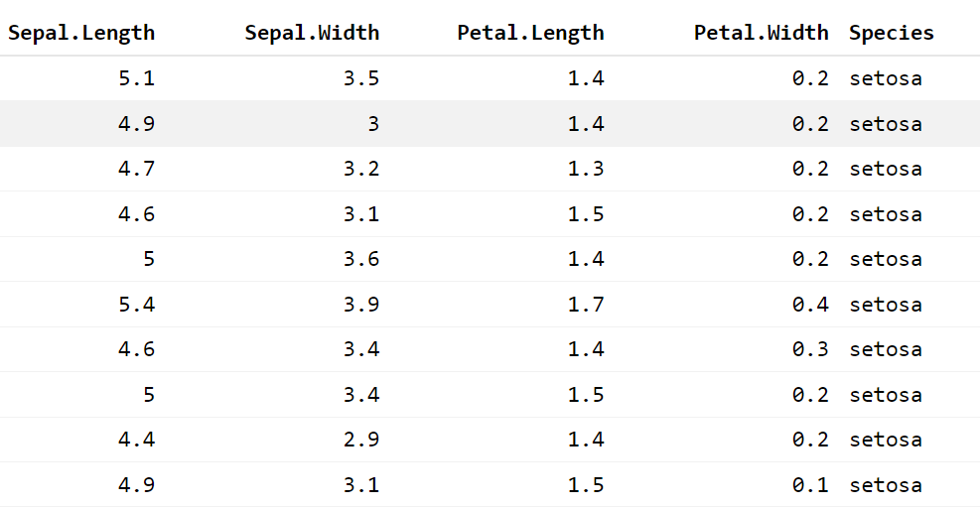Select the Petal.Length column header
The width and height of the screenshot is (980, 508).
[x=530, y=33]
